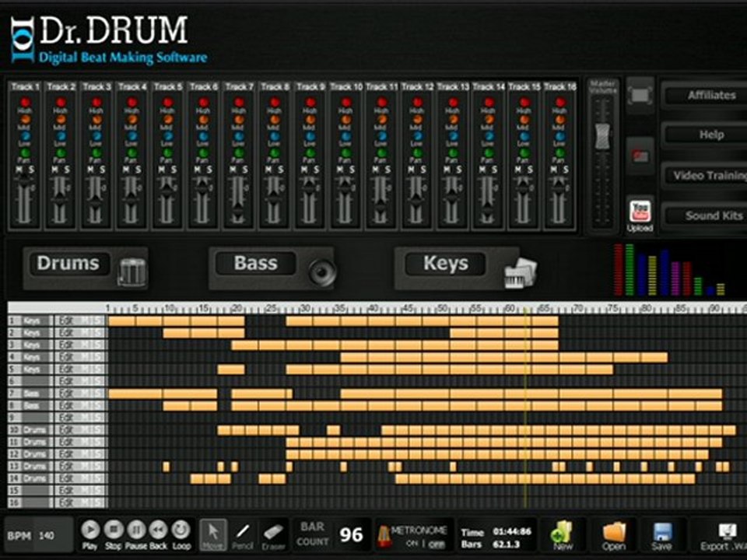Mute Track 16 in the mixer
The height and width of the screenshot is (560, 747).
[x=554, y=170]
